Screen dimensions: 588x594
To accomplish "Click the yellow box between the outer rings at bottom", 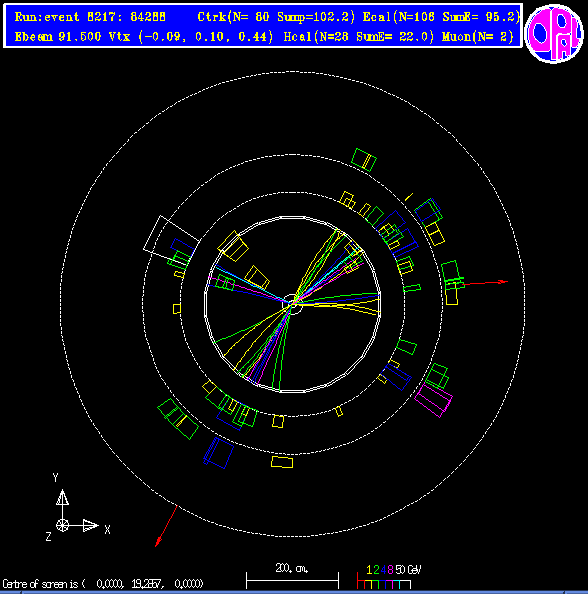I will coord(282,462).
